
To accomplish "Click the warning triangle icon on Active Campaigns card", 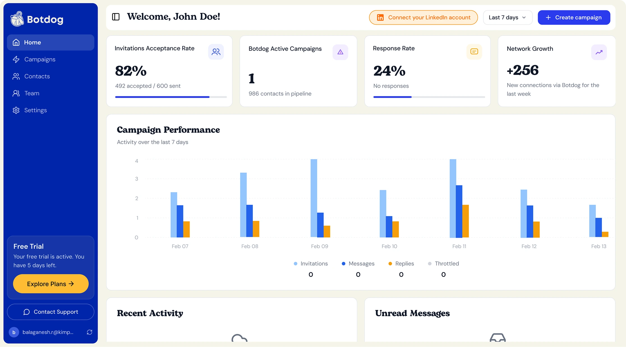I will 340,52.
